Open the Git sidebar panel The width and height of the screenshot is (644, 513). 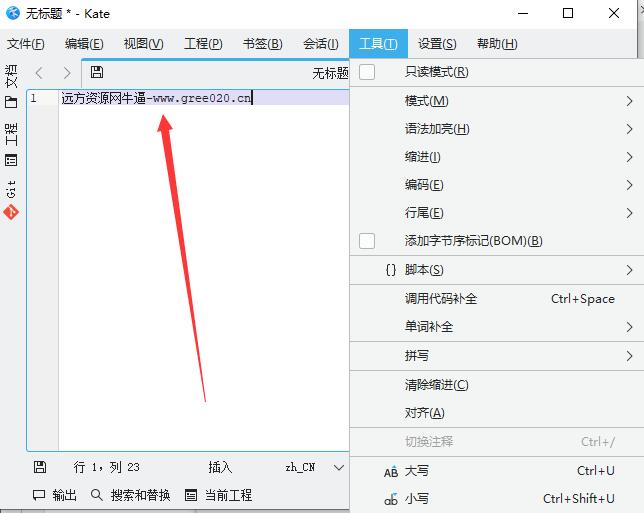click(11, 200)
